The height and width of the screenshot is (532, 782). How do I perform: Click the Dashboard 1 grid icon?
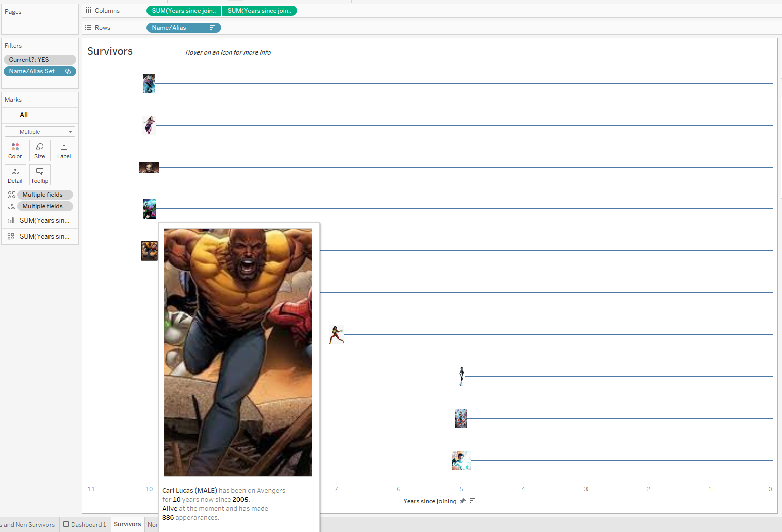(66, 524)
